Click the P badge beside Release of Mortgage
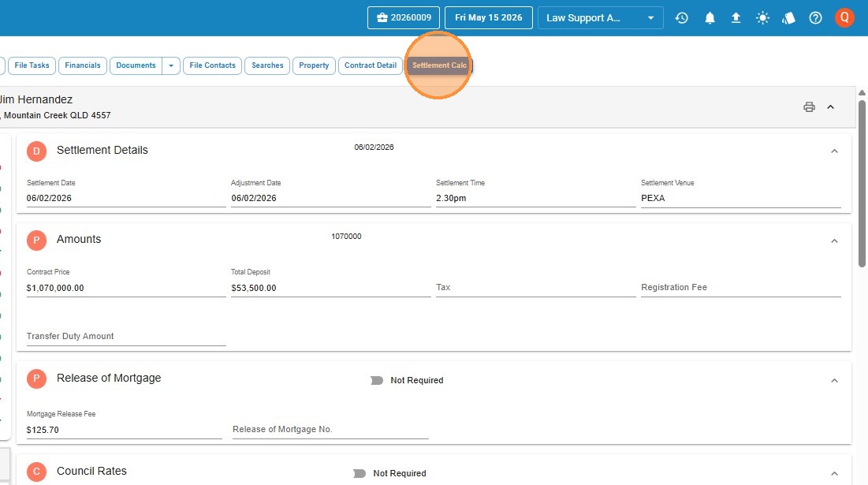The image size is (868, 485). tap(36, 379)
